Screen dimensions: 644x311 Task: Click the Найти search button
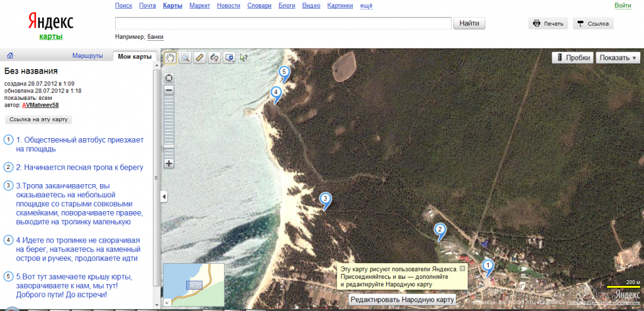pos(469,23)
